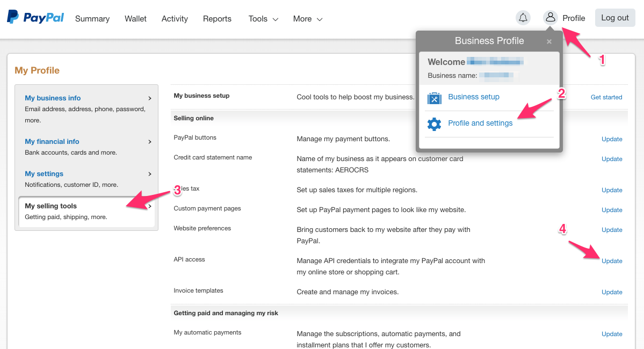Open the Activity page

(175, 19)
